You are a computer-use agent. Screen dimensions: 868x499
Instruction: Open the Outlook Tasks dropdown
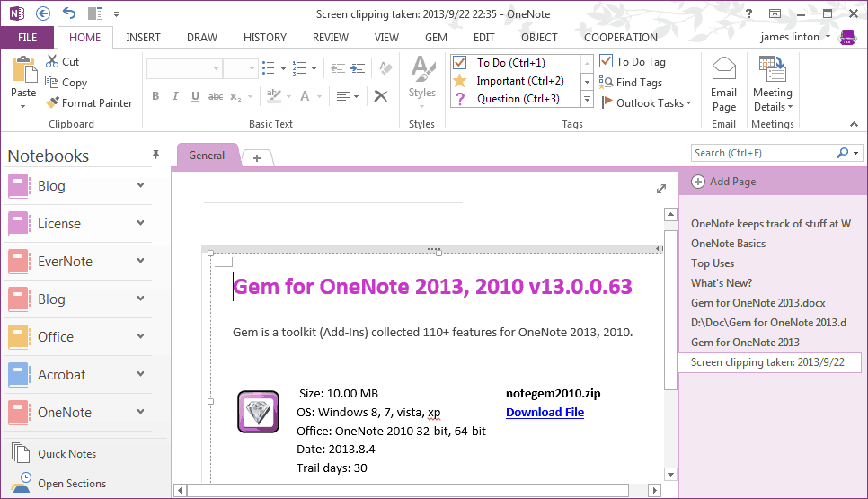647,103
